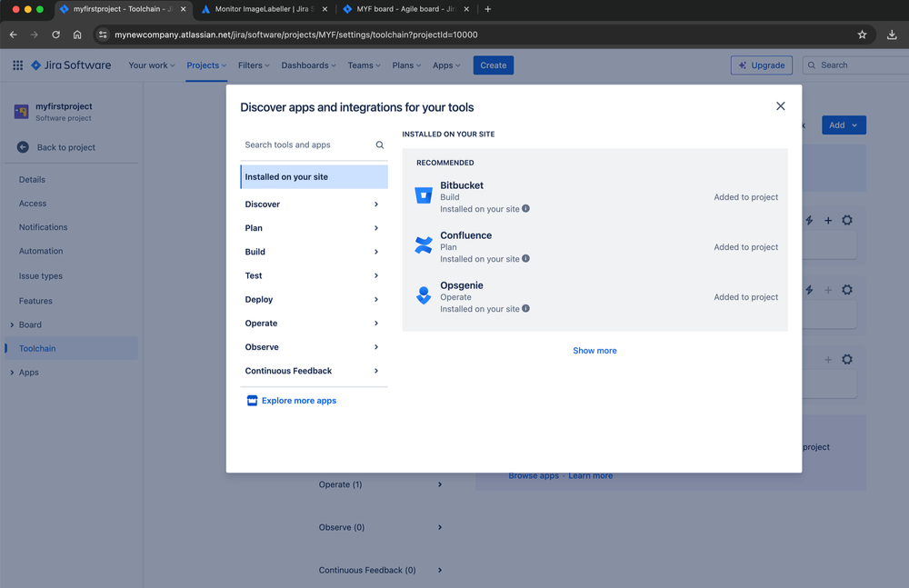The image size is (909, 588).
Task: Switch to Monitor ImageLabeller browser tab
Action: pyautogui.click(x=264, y=9)
